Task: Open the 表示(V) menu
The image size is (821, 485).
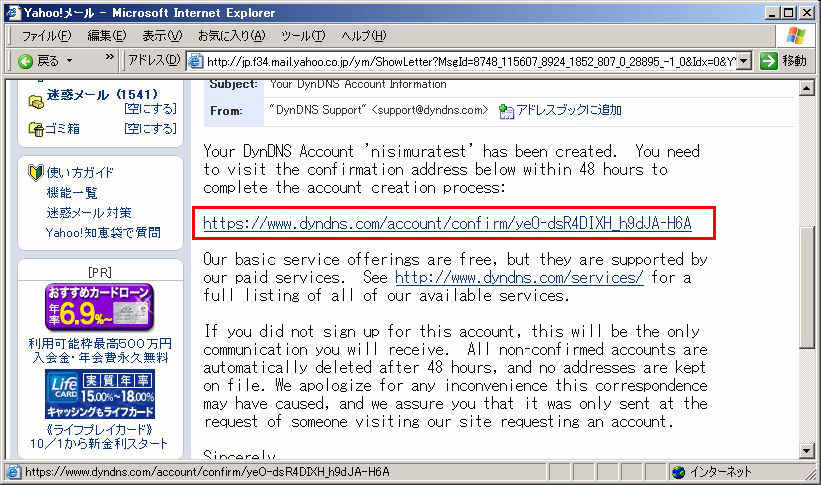Action: pos(162,36)
